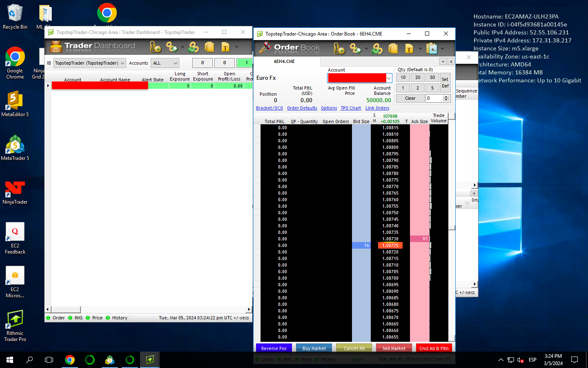The width and height of the screenshot is (588, 368).
Task: Set quantity to 20
Action: point(418,77)
